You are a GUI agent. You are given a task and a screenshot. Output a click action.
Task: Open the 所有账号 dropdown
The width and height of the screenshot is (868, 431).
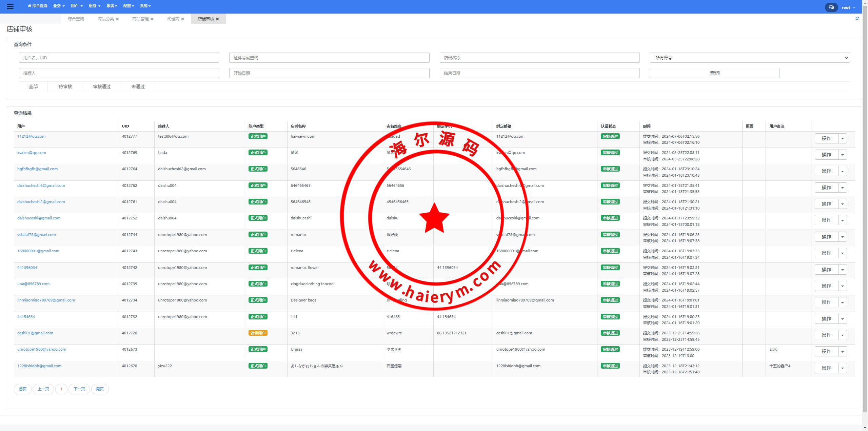pos(750,58)
